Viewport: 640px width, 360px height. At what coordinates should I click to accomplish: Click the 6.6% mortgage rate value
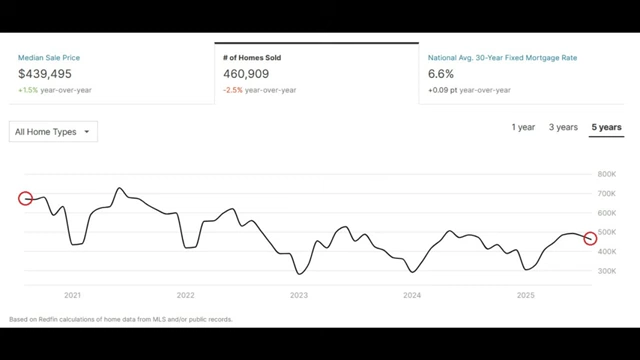441,74
